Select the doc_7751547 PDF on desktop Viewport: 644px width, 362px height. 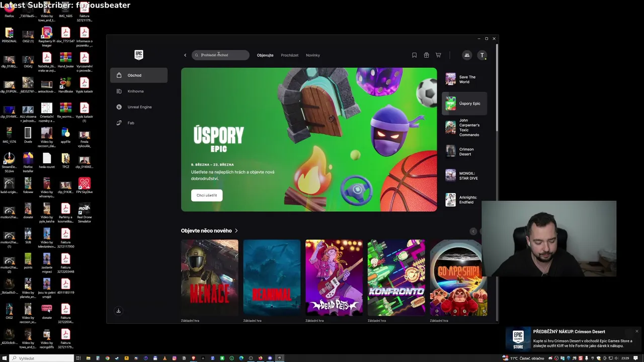[65, 35]
